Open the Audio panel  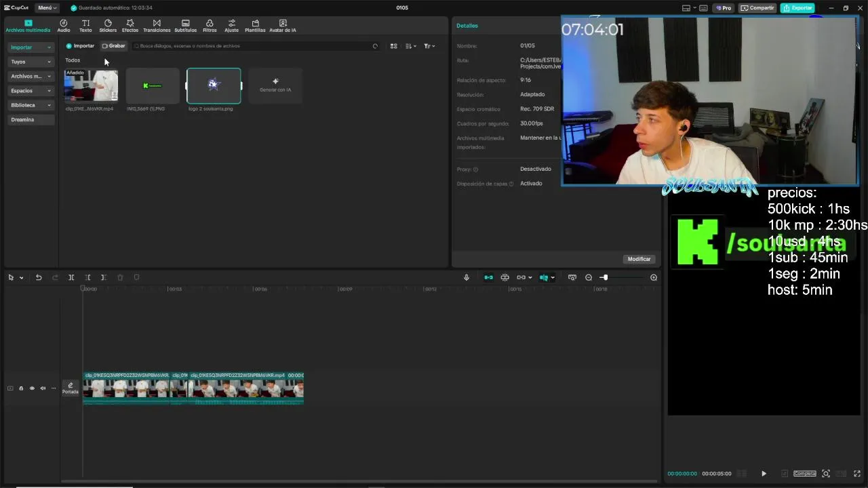pos(63,26)
